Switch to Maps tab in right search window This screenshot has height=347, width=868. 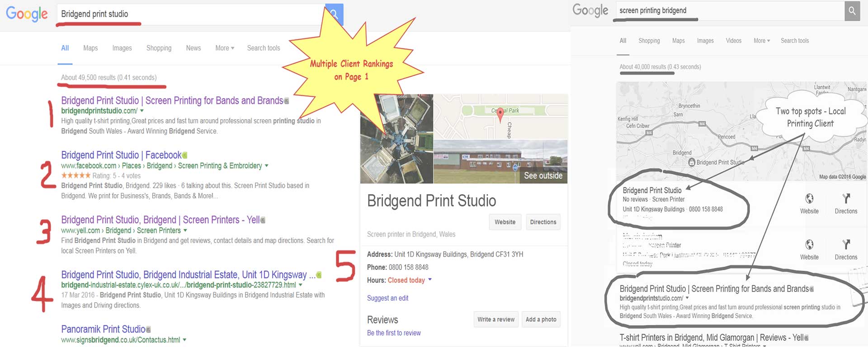[679, 41]
